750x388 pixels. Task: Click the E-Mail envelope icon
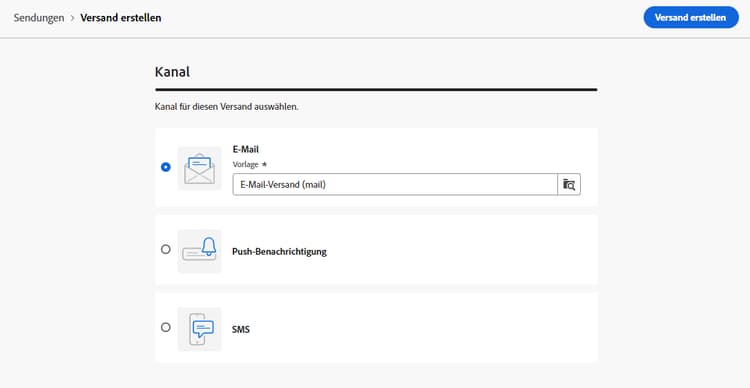pyautogui.click(x=199, y=168)
